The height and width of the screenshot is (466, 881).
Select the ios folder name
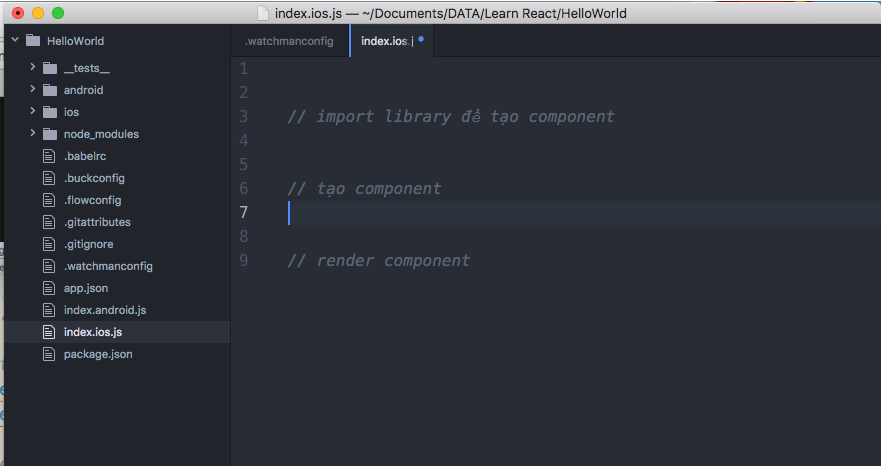click(x=71, y=112)
